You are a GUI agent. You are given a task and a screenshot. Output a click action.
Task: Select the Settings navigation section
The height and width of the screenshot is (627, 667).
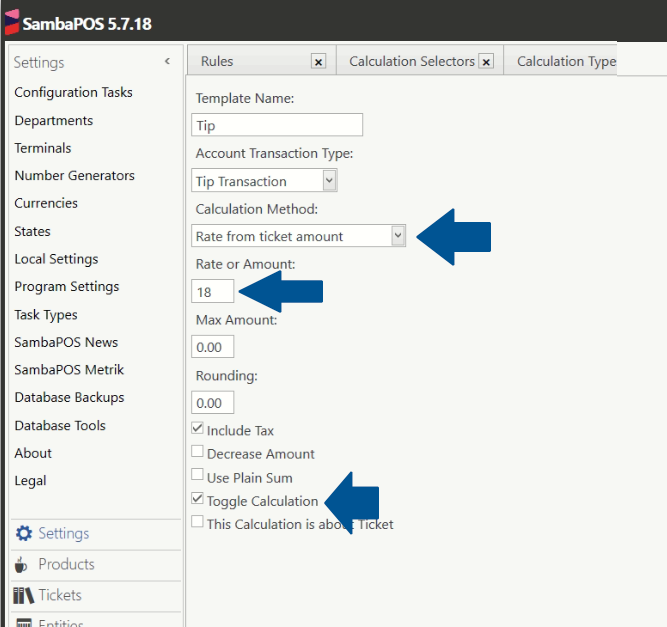pos(96,534)
